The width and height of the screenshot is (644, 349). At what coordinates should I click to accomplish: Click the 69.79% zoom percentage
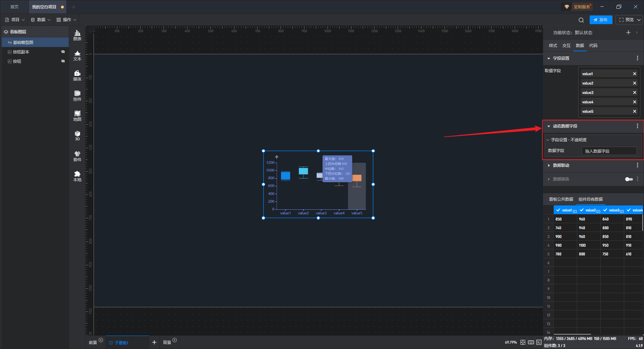pos(511,342)
